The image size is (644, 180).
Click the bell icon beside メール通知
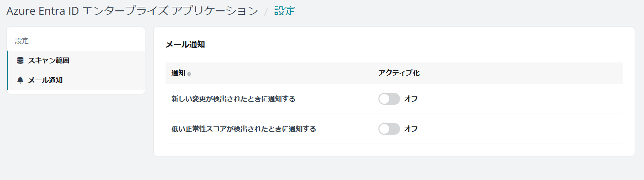(x=20, y=80)
